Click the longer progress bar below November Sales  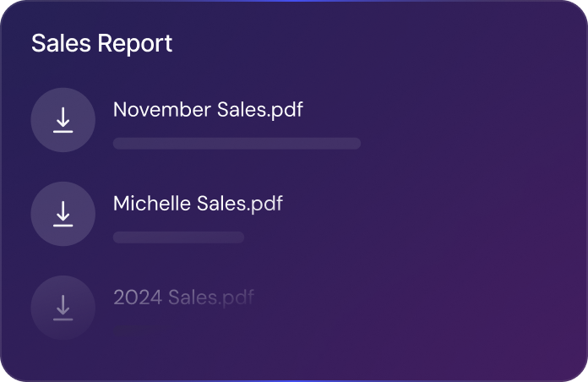pyautogui.click(x=237, y=144)
